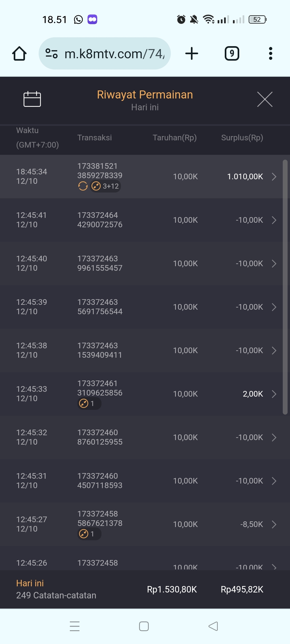Open the calendar date filter icon

[32, 99]
